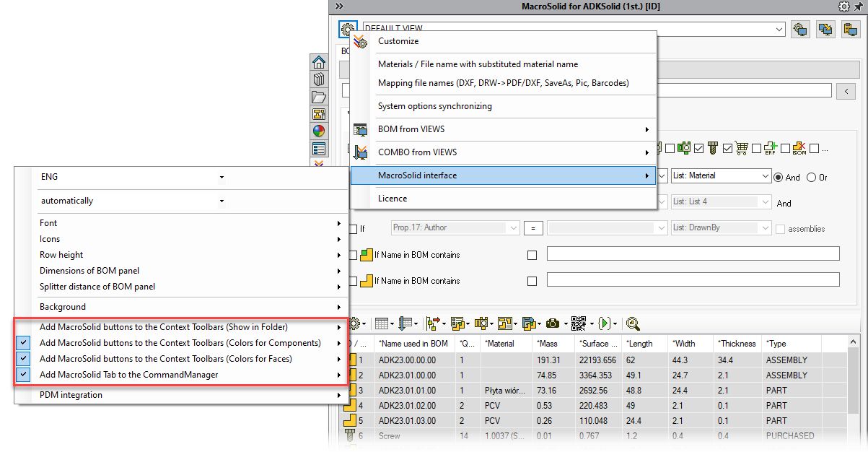Open the PDM integration submenu

tap(190, 395)
